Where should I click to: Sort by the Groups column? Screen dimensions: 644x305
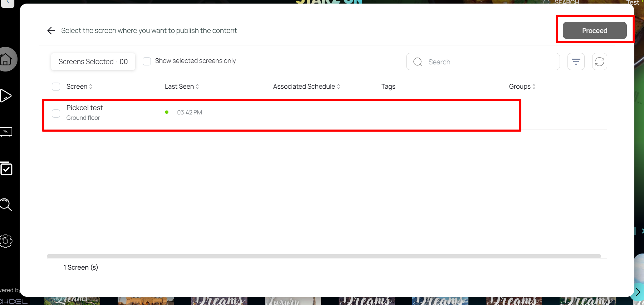click(522, 87)
